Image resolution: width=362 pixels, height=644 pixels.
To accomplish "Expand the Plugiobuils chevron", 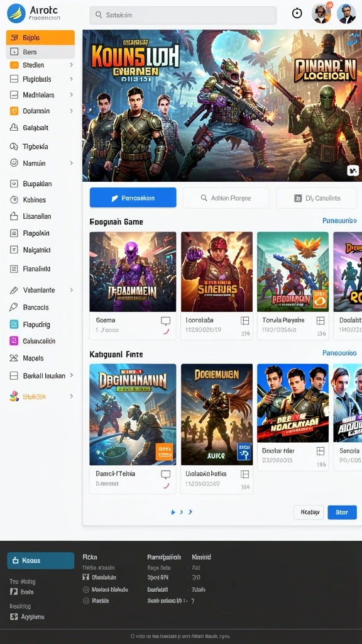I will point(71,79).
